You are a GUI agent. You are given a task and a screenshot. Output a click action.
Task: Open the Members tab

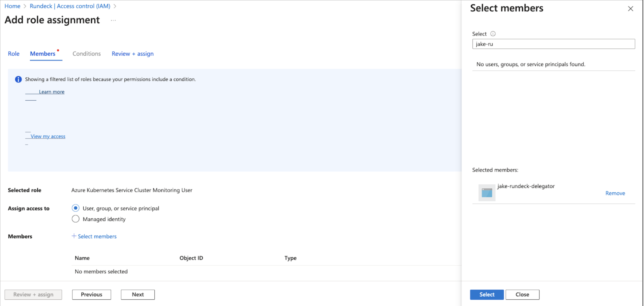pos(43,54)
